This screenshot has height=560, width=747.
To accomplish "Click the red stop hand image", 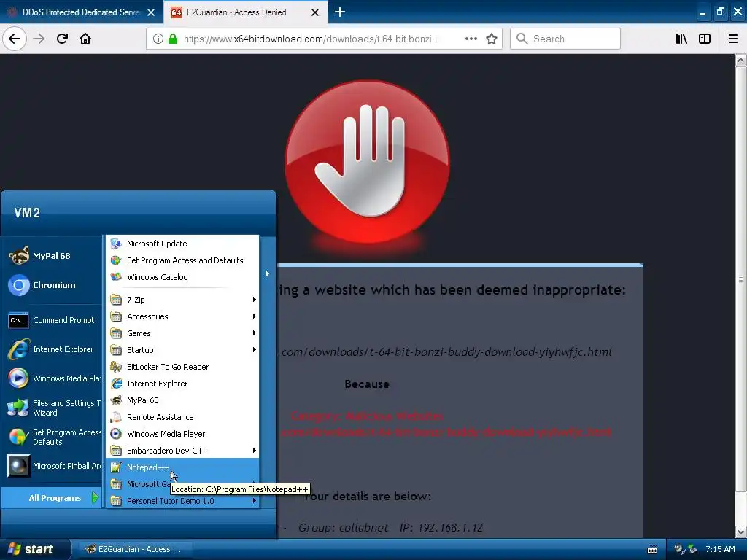I will (368, 162).
